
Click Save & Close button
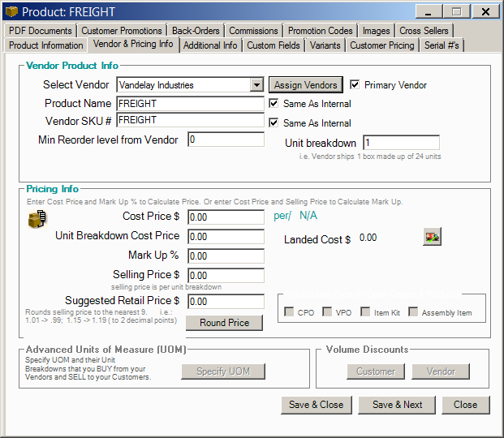pos(317,405)
